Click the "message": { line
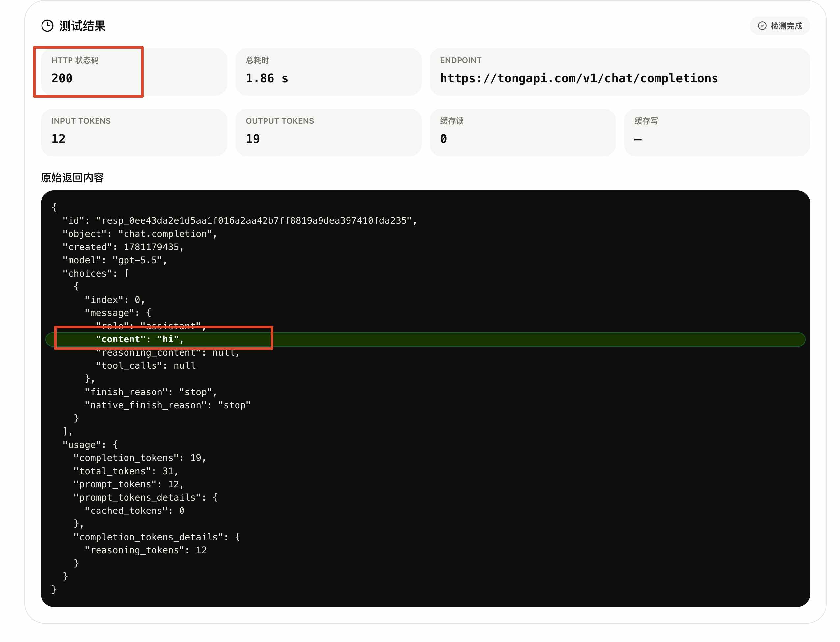Screen dimensions: 840x642 pyautogui.click(x=118, y=313)
